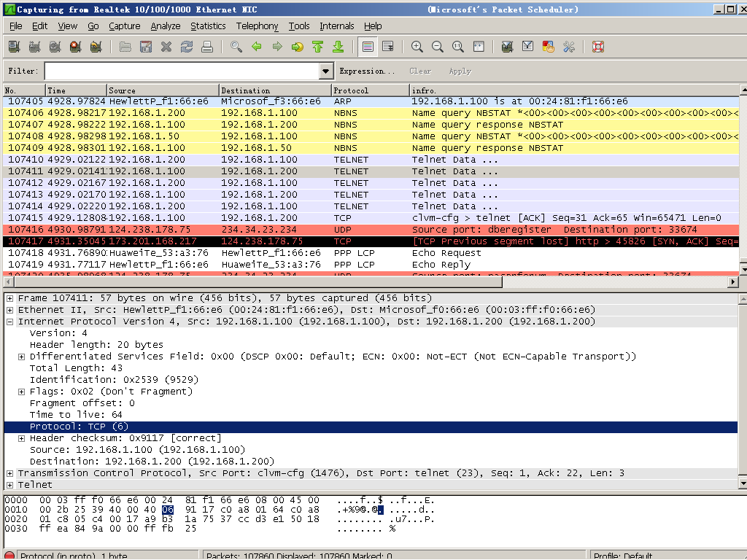This screenshot has height=560, width=747.
Task: Toggle auto scroll in live capture
Action: pos(388,47)
